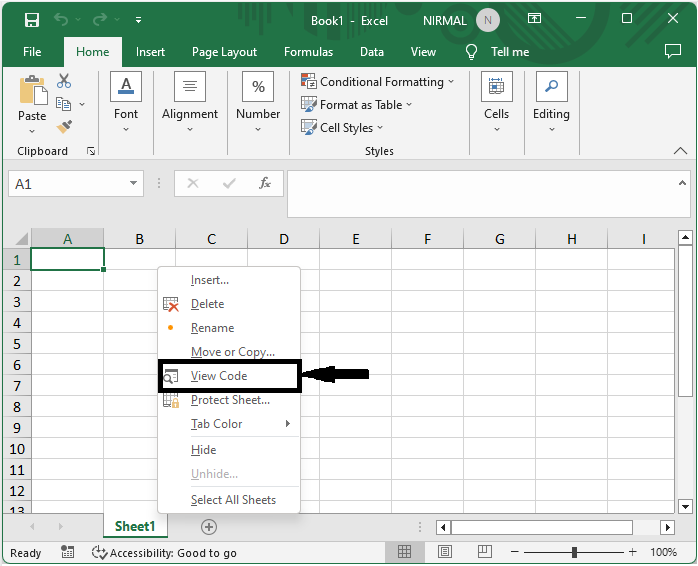Open the Comments speech bubble icon

point(673,51)
